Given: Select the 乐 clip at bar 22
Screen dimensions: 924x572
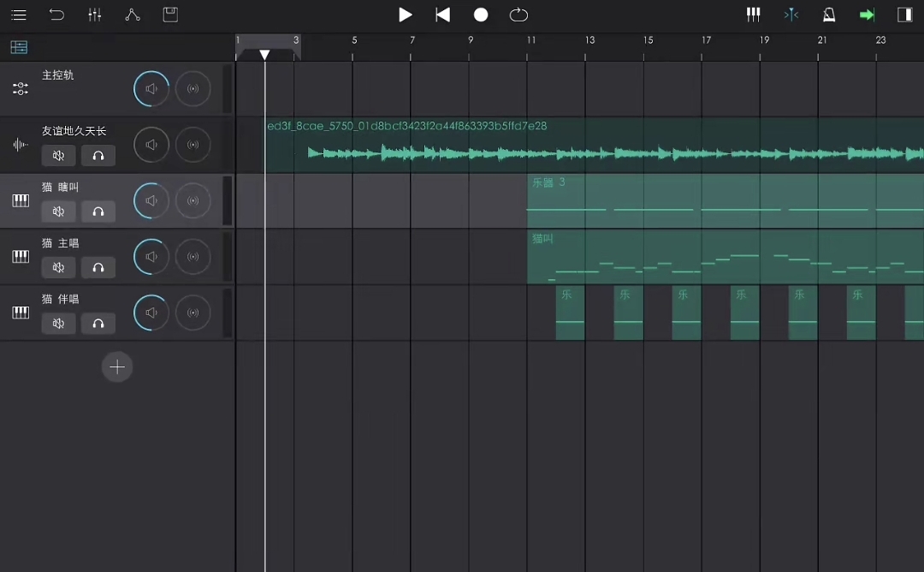Looking at the screenshot, I should tap(861, 313).
